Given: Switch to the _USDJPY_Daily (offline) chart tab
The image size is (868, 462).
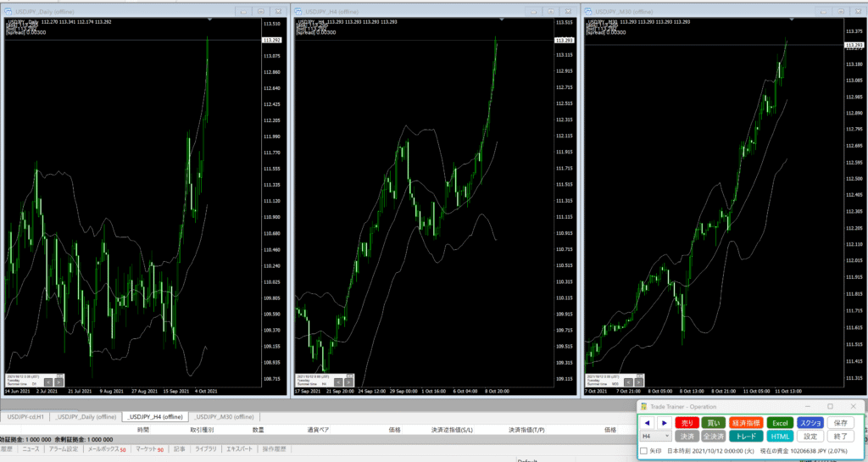Looking at the screenshot, I should click(x=86, y=416).
